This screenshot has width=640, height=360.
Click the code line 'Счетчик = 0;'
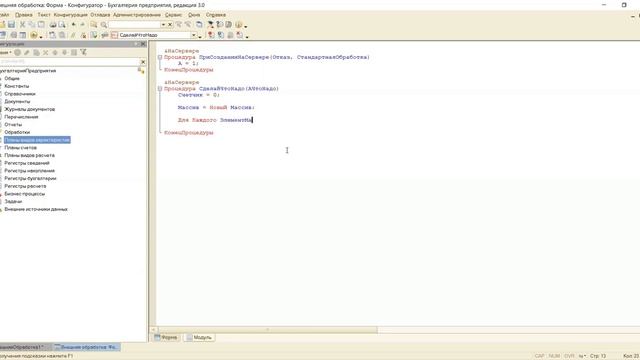click(198, 95)
